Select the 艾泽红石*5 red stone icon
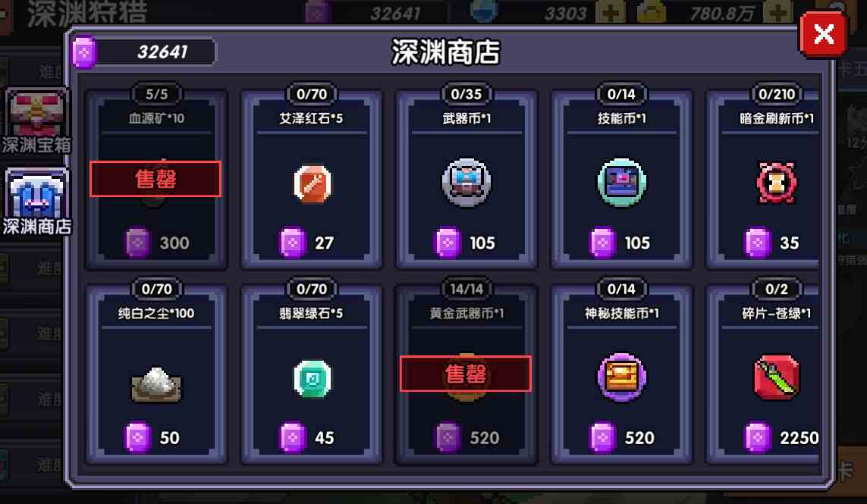This screenshot has height=504, width=867. (312, 183)
